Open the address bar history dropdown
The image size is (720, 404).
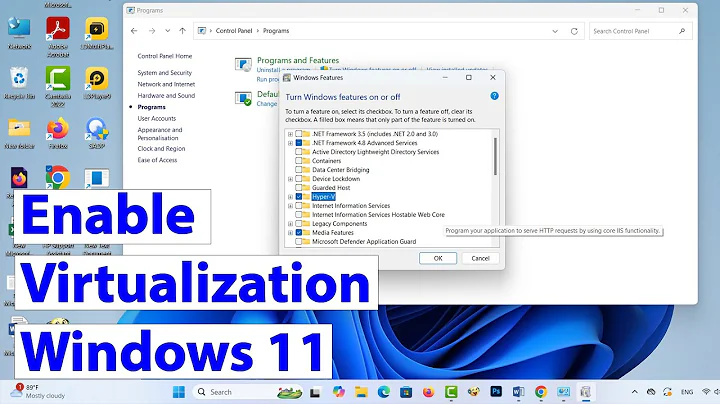pyautogui.click(x=555, y=31)
